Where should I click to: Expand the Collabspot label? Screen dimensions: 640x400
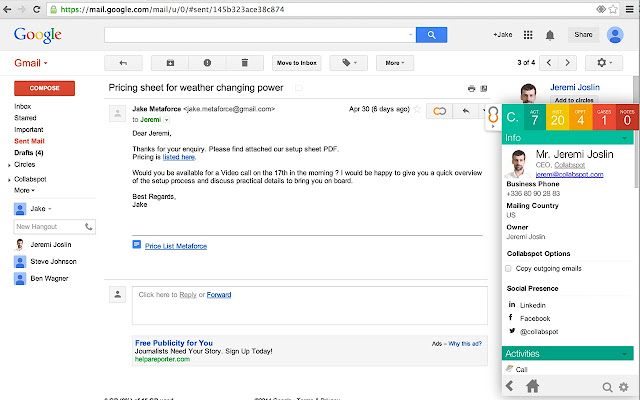coord(9,180)
